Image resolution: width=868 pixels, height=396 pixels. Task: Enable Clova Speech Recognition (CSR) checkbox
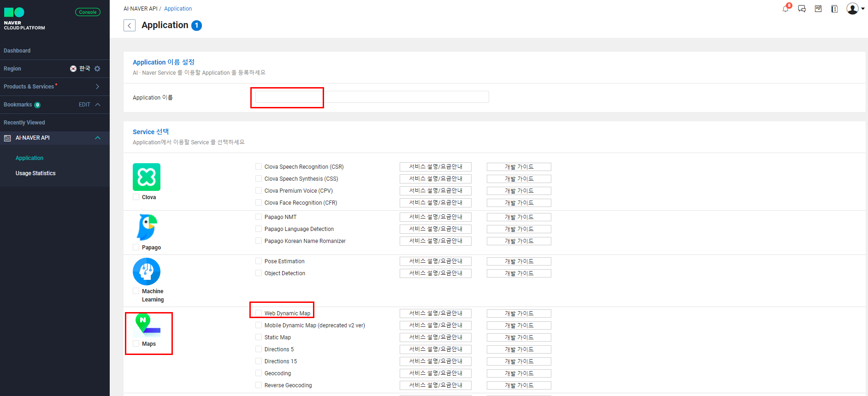pos(259,166)
